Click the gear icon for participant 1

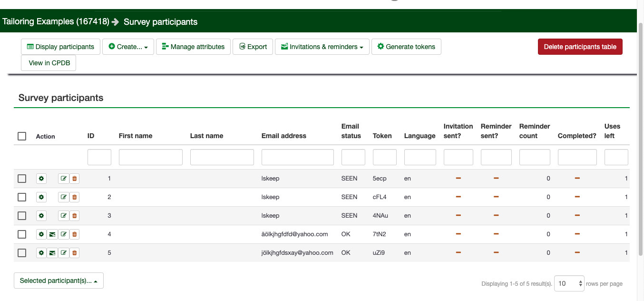[41, 179]
